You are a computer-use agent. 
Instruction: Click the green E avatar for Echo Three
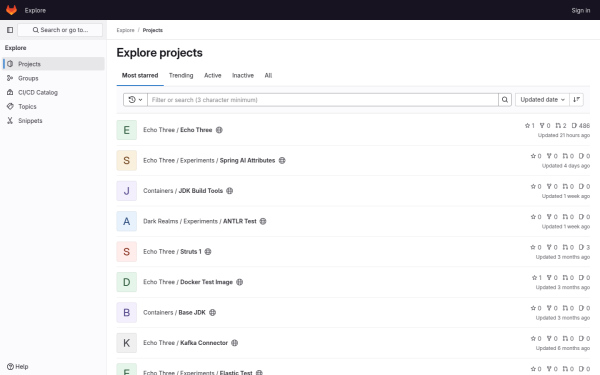click(x=127, y=130)
